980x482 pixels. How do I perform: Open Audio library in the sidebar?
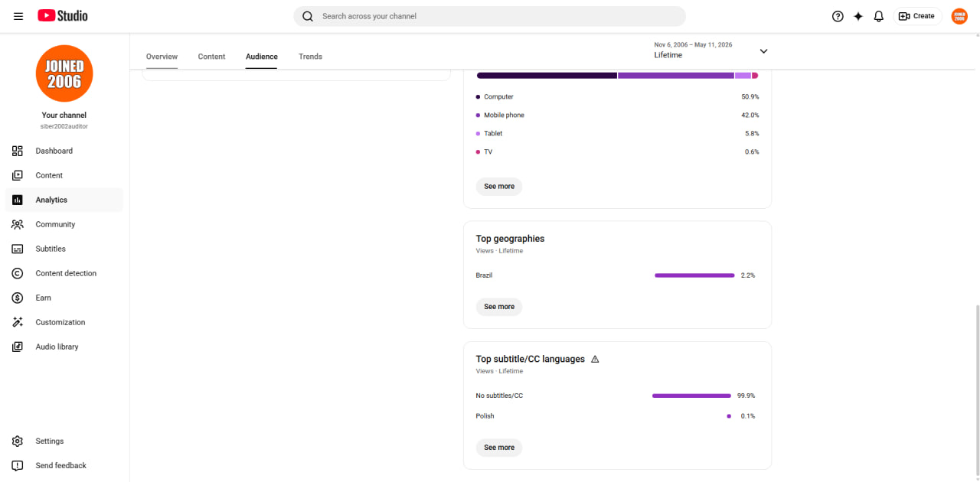tap(64, 347)
